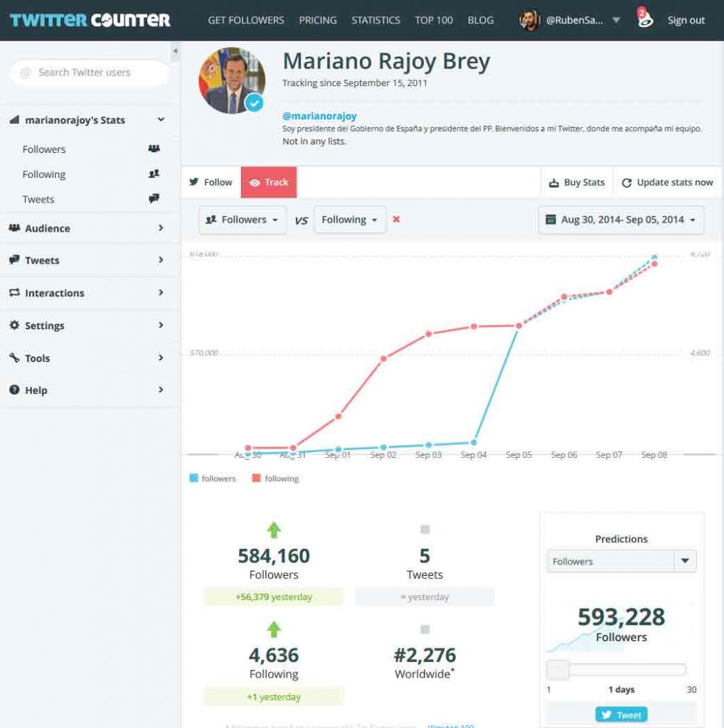The image size is (724, 728).
Task: Click the Sep 08 followers data point
Action: [x=654, y=257]
